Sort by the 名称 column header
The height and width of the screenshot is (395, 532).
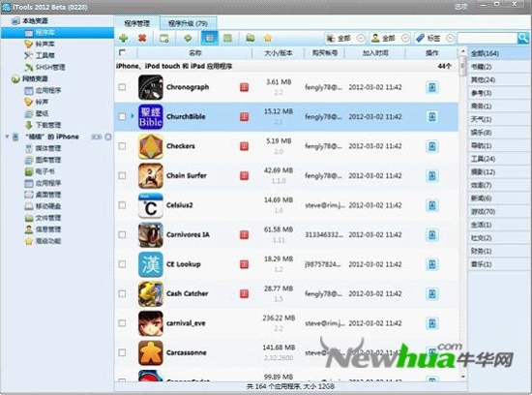click(x=195, y=53)
